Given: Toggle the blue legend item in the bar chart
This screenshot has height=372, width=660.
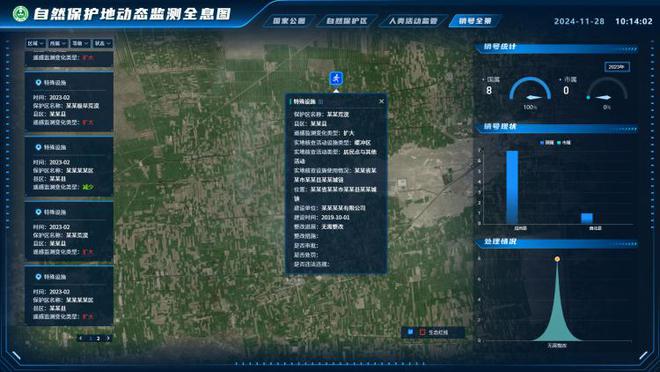Looking at the screenshot, I should point(547,143).
